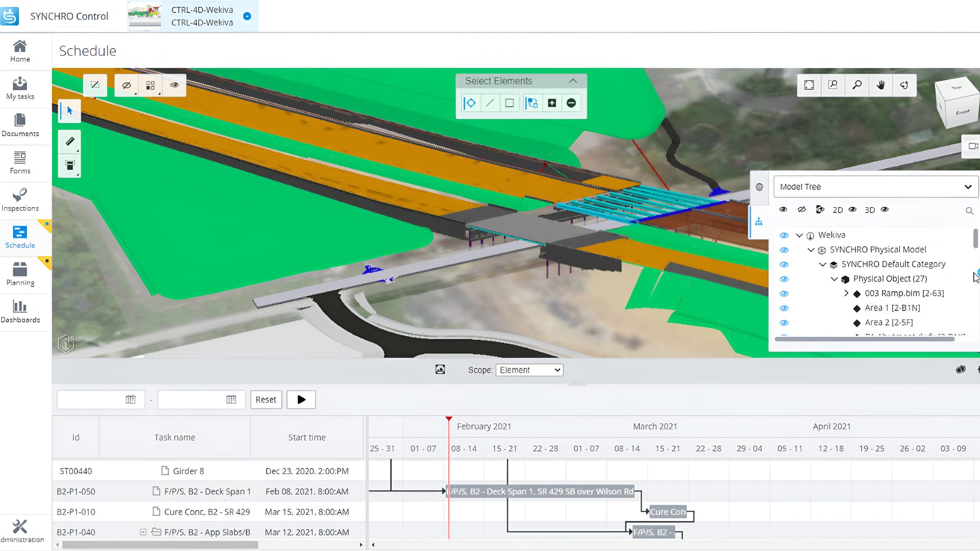This screenshot has width=980, height=551.
Task: Choose box selection mode
Action: [509, 103]
